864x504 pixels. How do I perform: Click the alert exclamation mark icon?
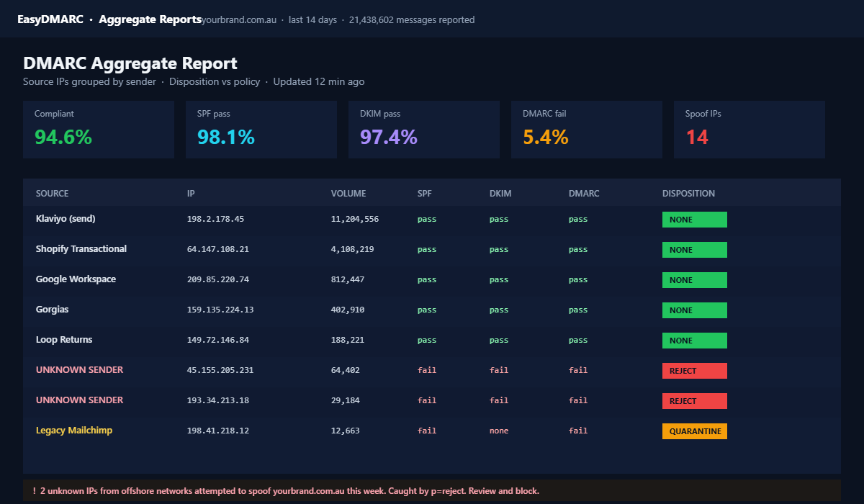pos(34,491)
